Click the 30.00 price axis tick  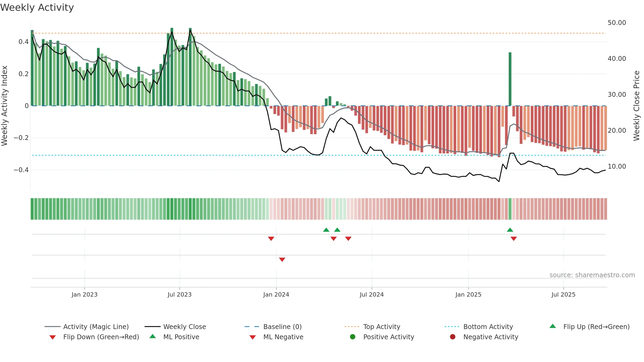click(617, 95)
